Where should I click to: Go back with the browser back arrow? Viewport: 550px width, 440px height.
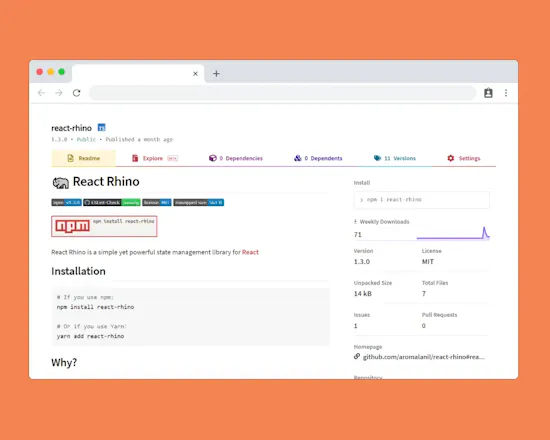click(41, 93)
